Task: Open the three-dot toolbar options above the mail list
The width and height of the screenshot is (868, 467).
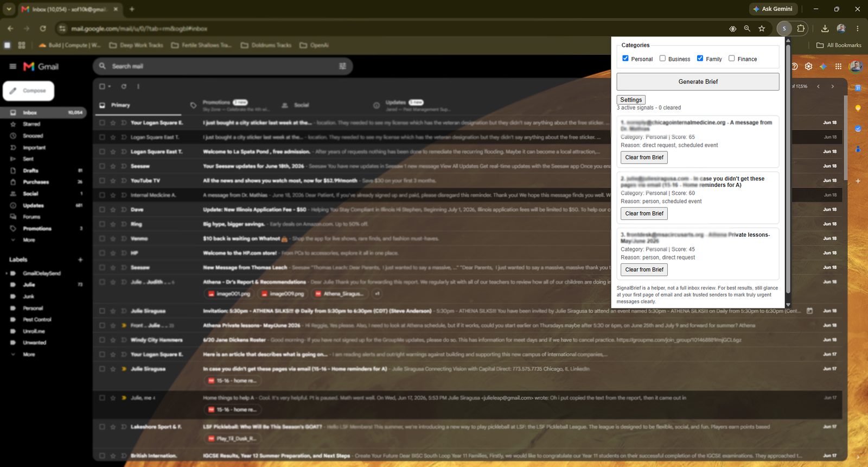Action: point(138,86)
